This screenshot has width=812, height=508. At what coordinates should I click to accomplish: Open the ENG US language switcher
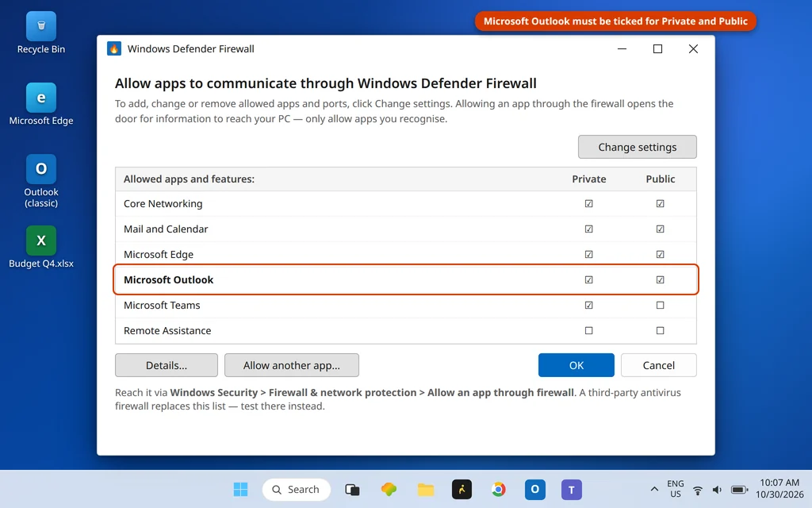point(676,489)
